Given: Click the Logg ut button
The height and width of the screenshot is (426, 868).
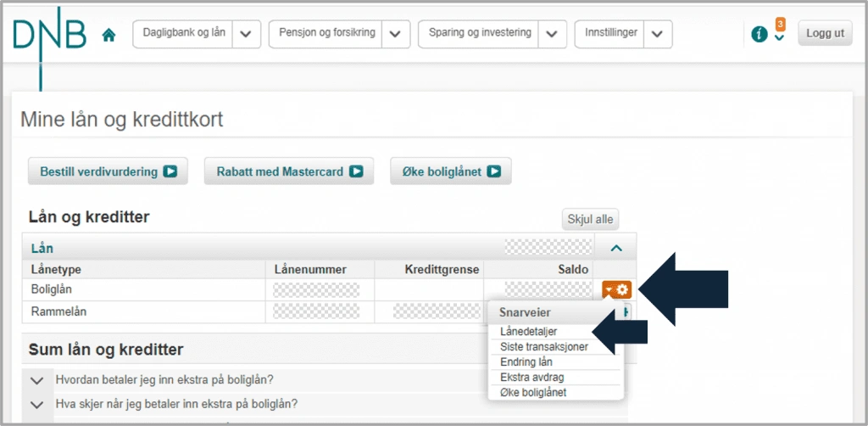Looking at the screenshot, I should [x=825, y=33].
